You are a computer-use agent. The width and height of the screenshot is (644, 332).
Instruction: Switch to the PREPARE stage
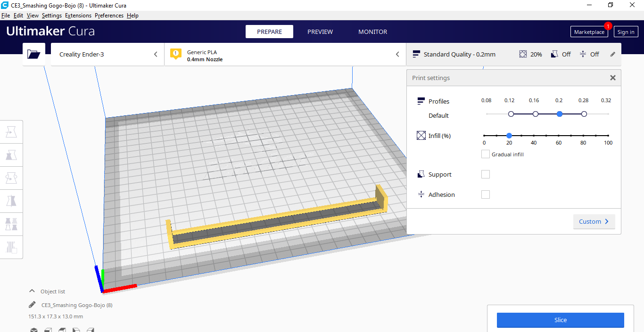click(x=269, y=32)
